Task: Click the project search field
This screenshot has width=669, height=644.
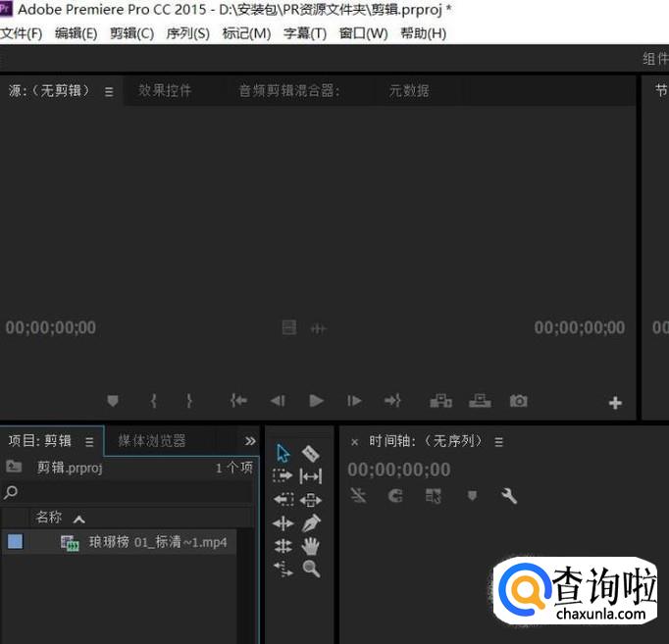Action: click(x=128, y=492)
